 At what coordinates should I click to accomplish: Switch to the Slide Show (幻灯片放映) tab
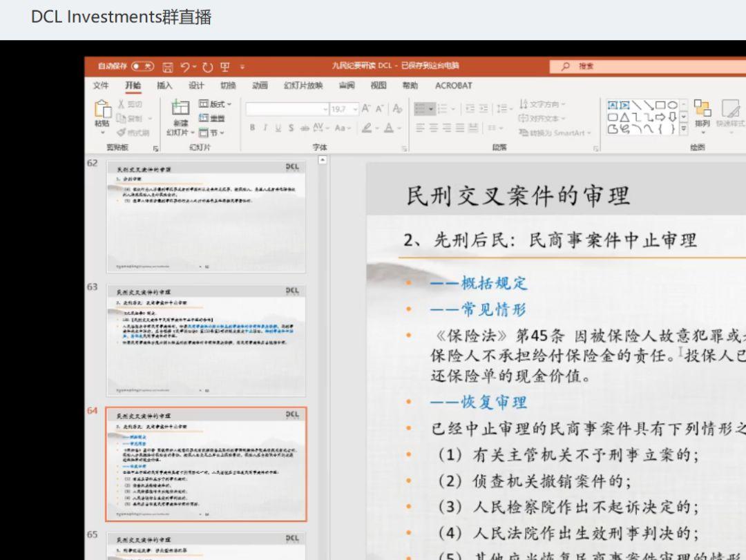303,86
